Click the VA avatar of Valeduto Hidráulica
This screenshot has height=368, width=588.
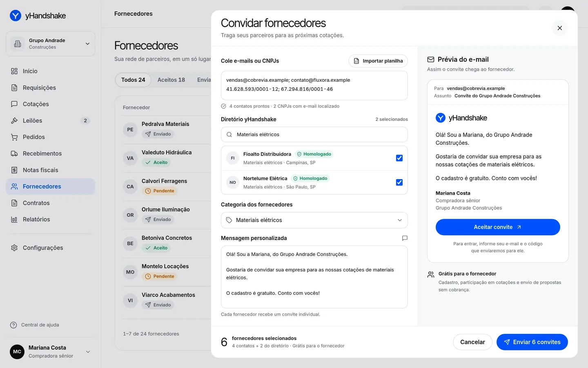pyautogui.click(x=130, y=158)
